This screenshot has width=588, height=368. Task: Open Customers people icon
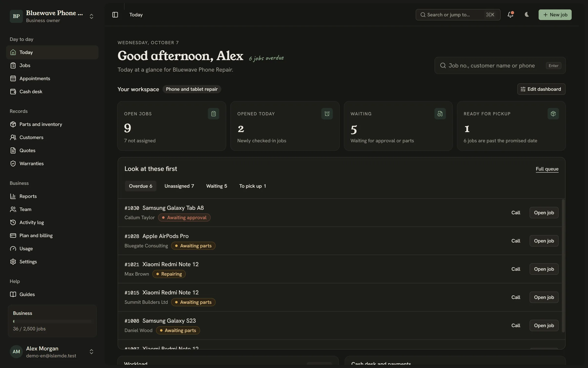[x=13, y=137]
